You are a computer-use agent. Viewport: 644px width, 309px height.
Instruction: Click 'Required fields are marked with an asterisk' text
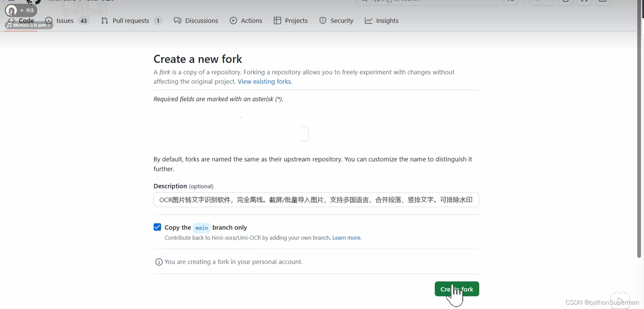(218, 99)
